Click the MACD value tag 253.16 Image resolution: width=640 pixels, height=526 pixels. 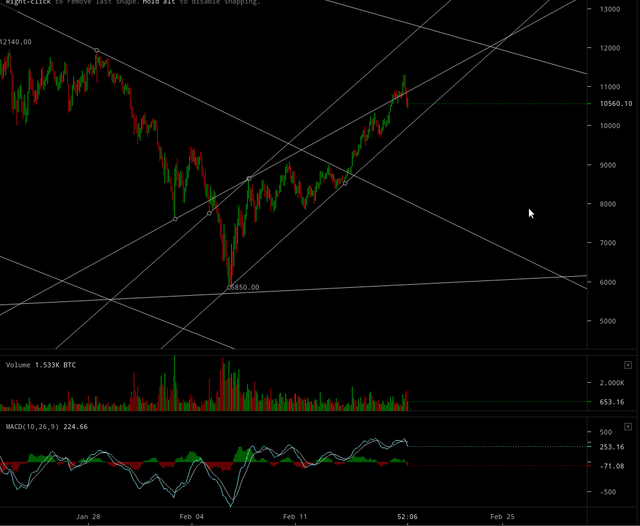click(x=612, y=447)
